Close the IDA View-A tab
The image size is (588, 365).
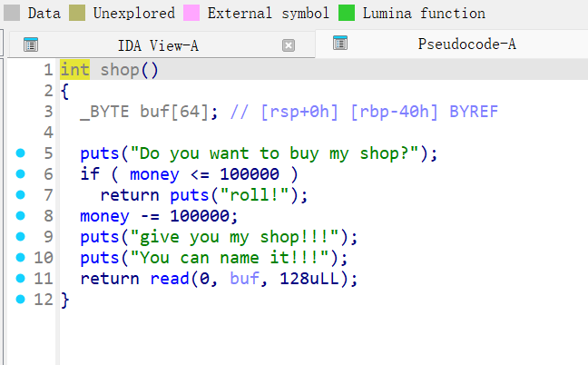[289, 45]
